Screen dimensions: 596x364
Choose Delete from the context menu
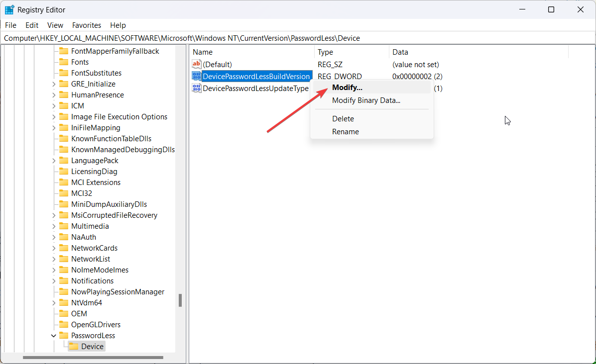tap(372, 119)
